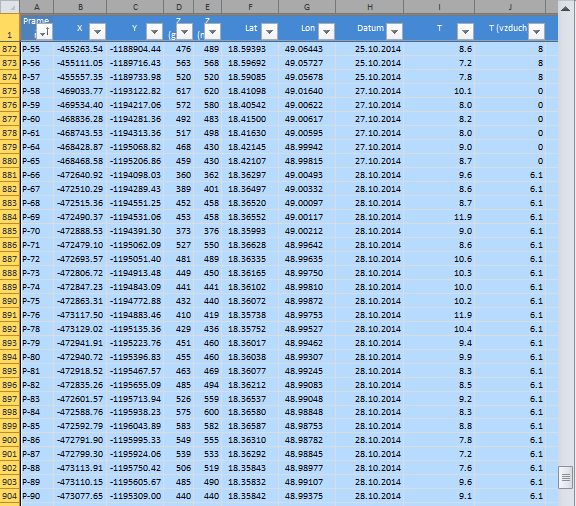Select row header 900

click(x=10, y=440)
